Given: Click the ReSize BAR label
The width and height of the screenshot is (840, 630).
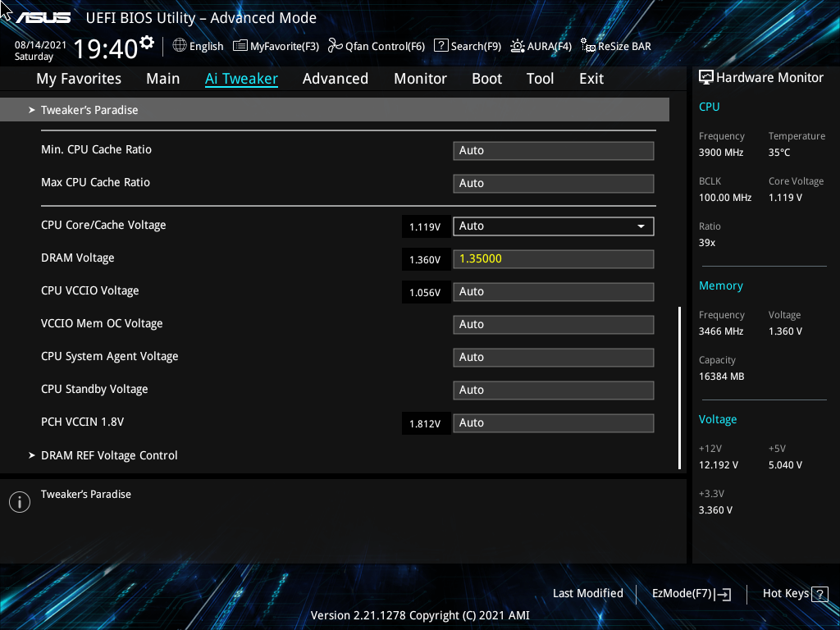Looking at the screenshot, I should click(x=624, y=46).
